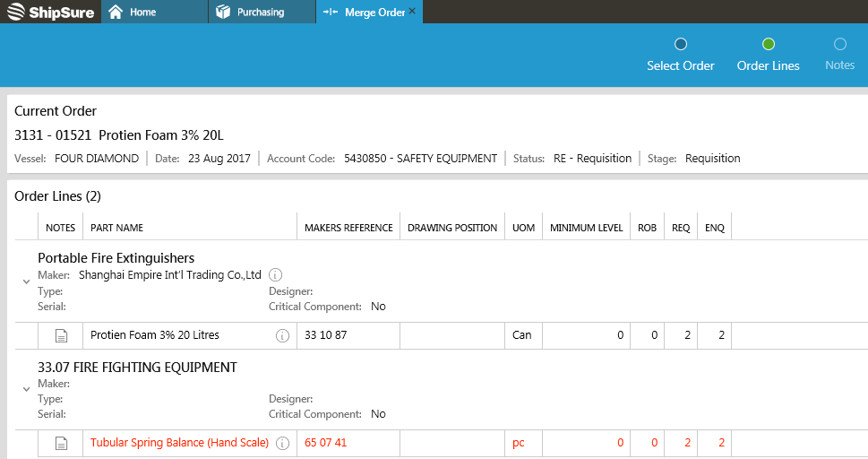The height and width of the screenshot is (459, 868).
Task: Collapse 33.07 FIRE FIGHTING EQUIPMENT group
Action: point(26,389)
